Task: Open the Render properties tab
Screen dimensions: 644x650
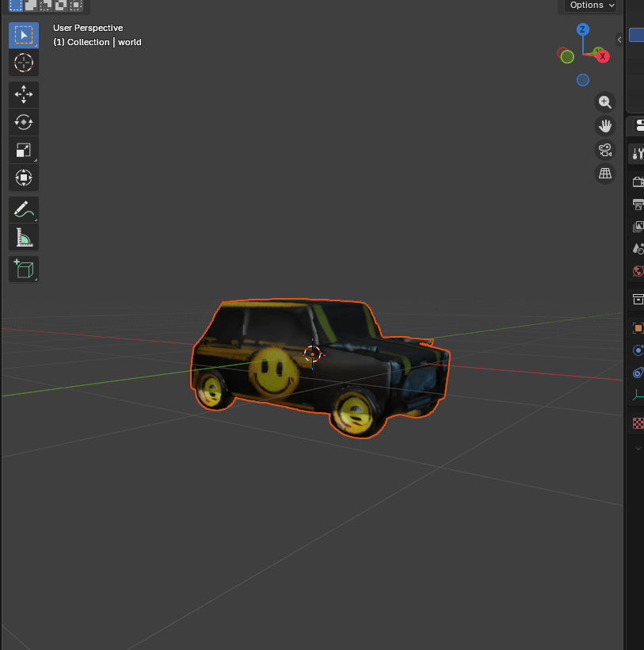Action: (x=638, y=182)
